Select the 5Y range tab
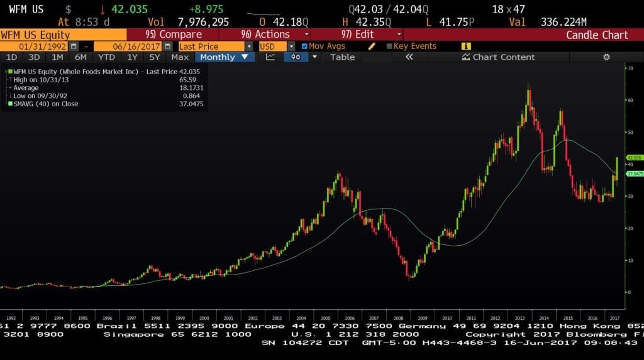Screen dimensions: 644x360 (155, 57)
